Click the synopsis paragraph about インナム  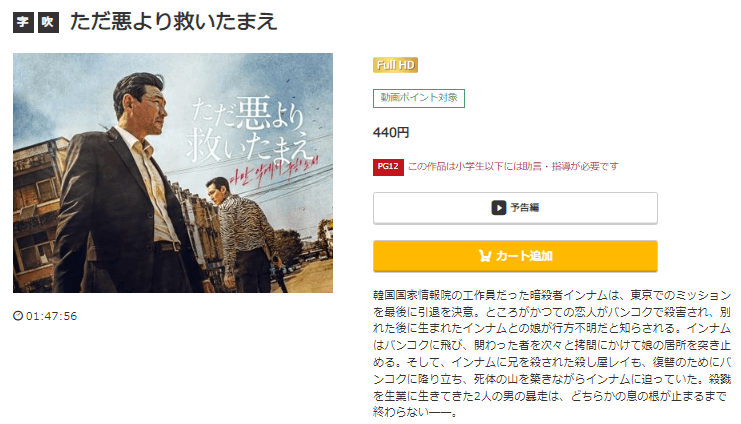552,354
